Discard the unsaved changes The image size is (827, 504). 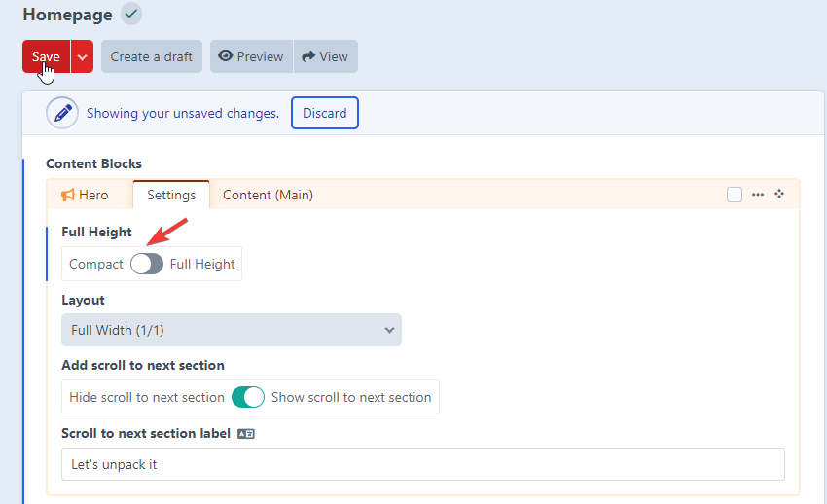pos(324,113)
